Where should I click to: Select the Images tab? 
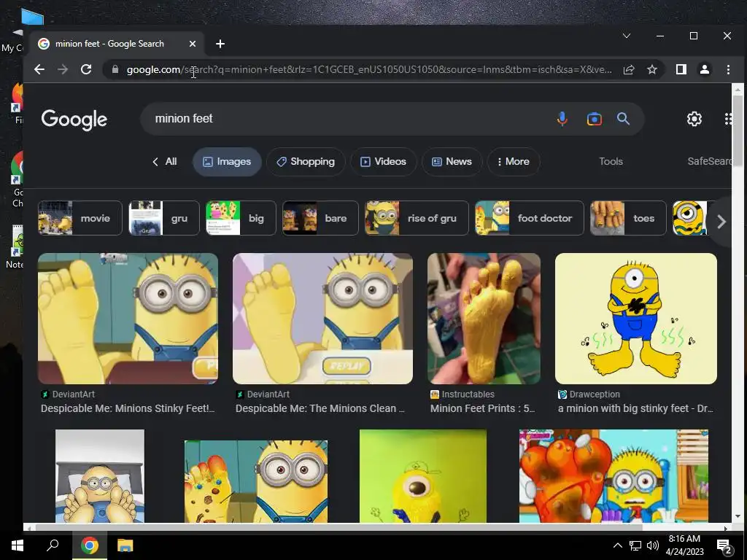[227, 161]
